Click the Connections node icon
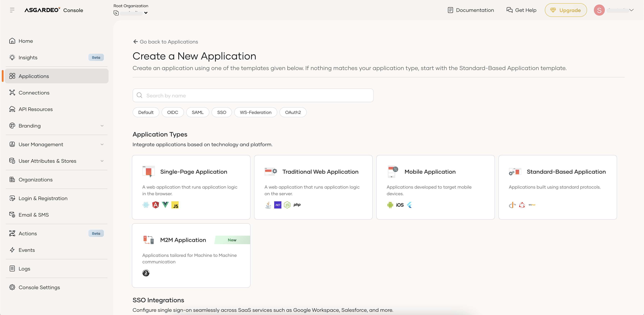The height and width of the screenshot is (315, 644). click(x=12, y=93)
